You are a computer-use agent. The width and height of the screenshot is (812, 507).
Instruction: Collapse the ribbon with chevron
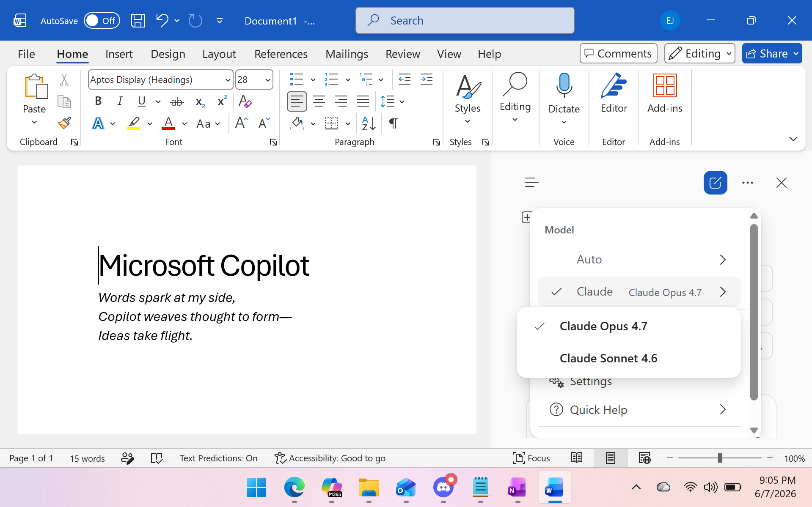[x=793, y=139]
